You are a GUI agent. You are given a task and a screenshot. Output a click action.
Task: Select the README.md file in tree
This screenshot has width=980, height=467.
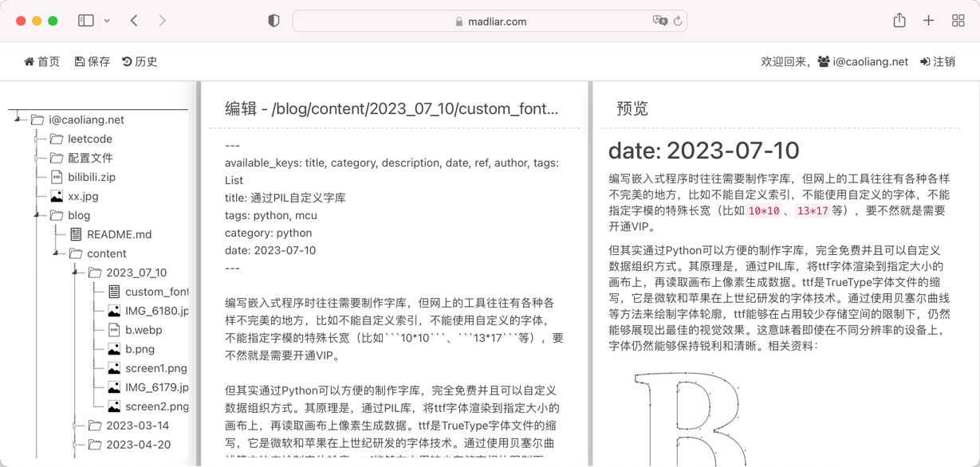click(x=119, y=234)
